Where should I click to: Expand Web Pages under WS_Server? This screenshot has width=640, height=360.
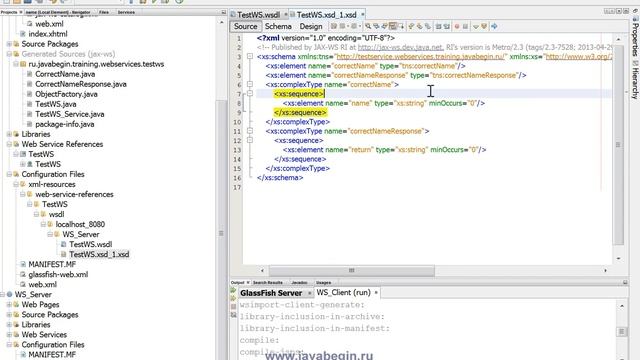[x=9, y=304]
